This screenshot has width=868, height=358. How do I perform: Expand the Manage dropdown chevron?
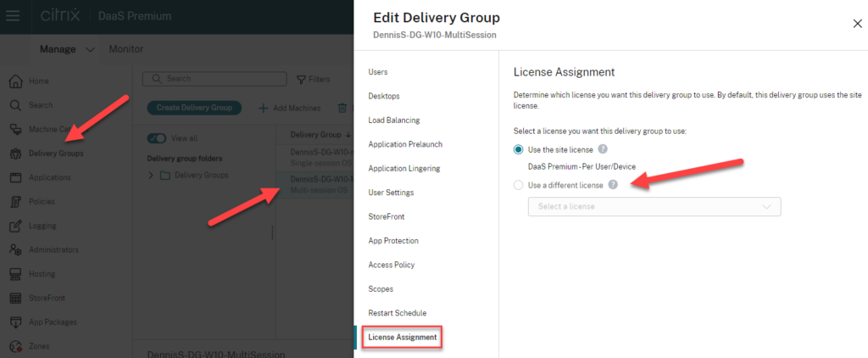pyautogui.click(x=91, y=49)
